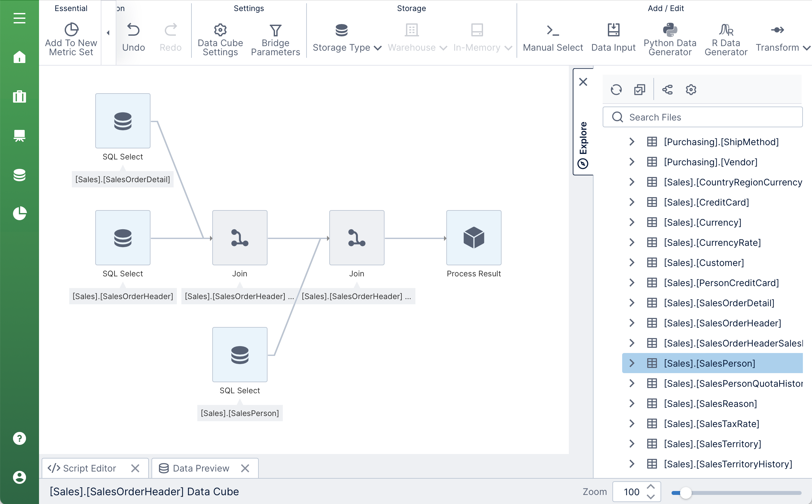Click the Data Cube Settings button

[220, 37]
